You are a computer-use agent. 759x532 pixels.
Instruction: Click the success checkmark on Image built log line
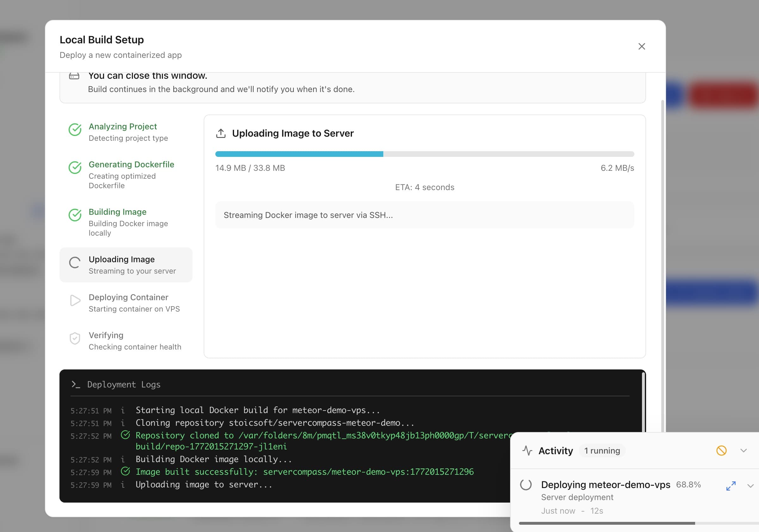126,472
